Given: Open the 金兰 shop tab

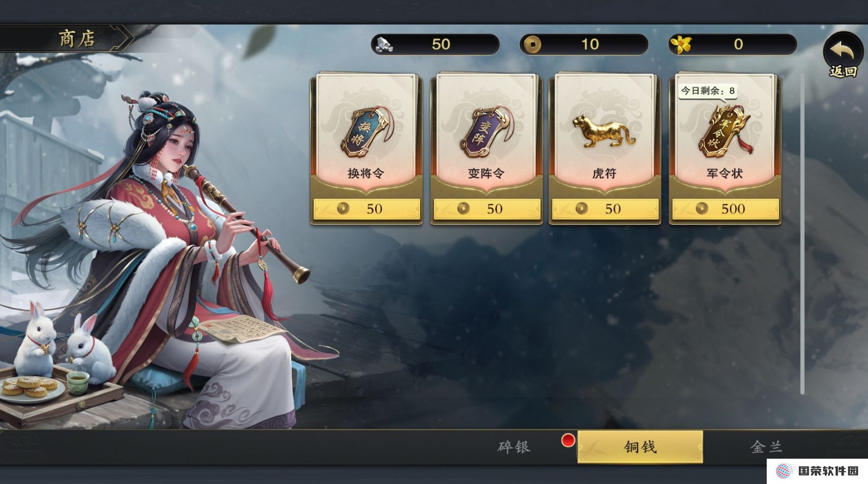Looking at the screenshot, I should click(x=766, y=447).
